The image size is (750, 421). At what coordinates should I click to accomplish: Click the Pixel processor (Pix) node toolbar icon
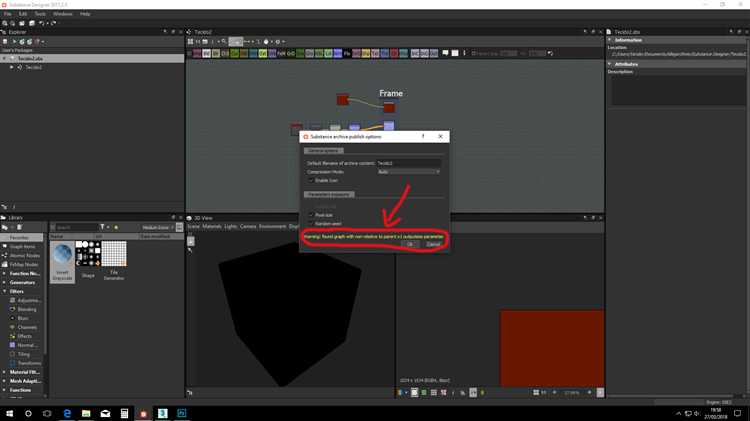347,54
